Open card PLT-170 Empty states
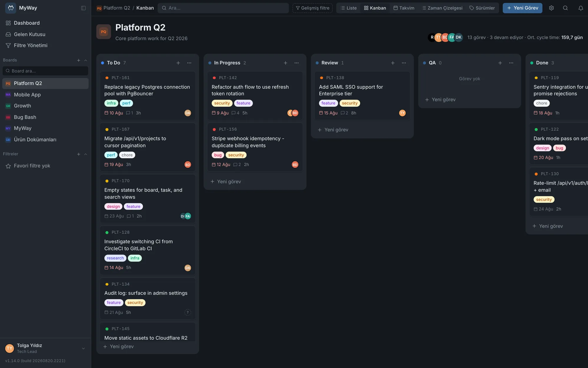The height and width of the screenshot is (368, 588). tap(148, 199)
